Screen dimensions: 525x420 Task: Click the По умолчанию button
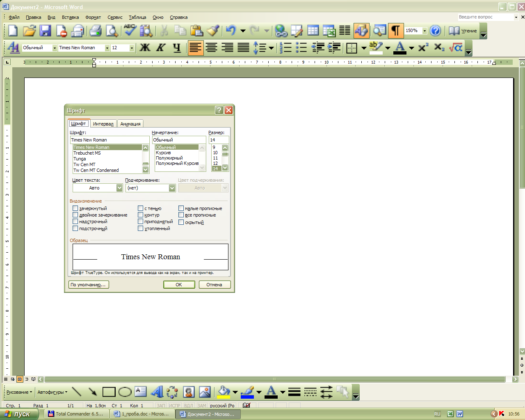pos(88,285)
